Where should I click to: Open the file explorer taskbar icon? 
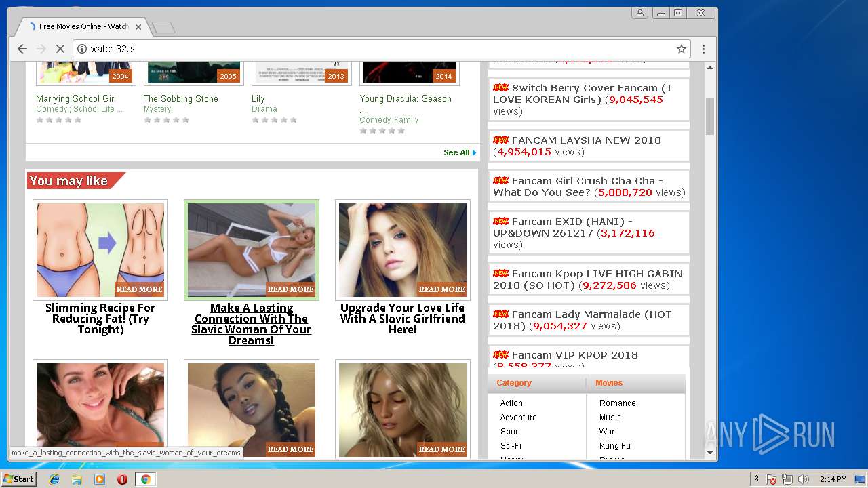77,479
